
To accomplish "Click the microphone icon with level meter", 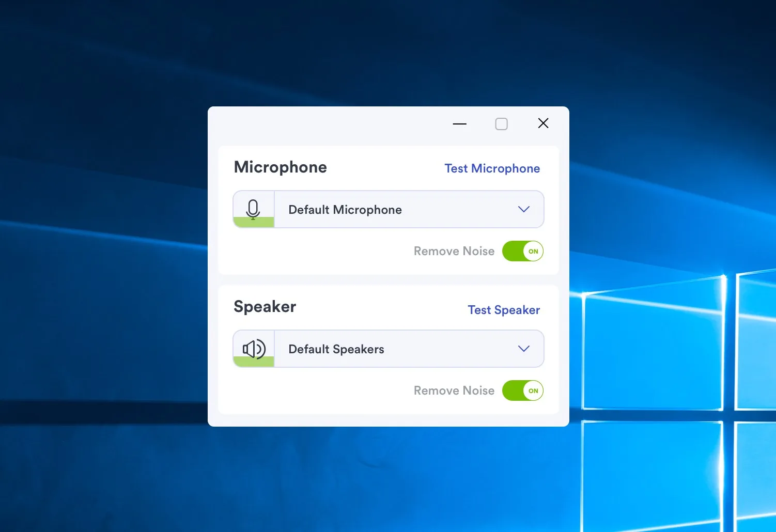I will 254,209.
